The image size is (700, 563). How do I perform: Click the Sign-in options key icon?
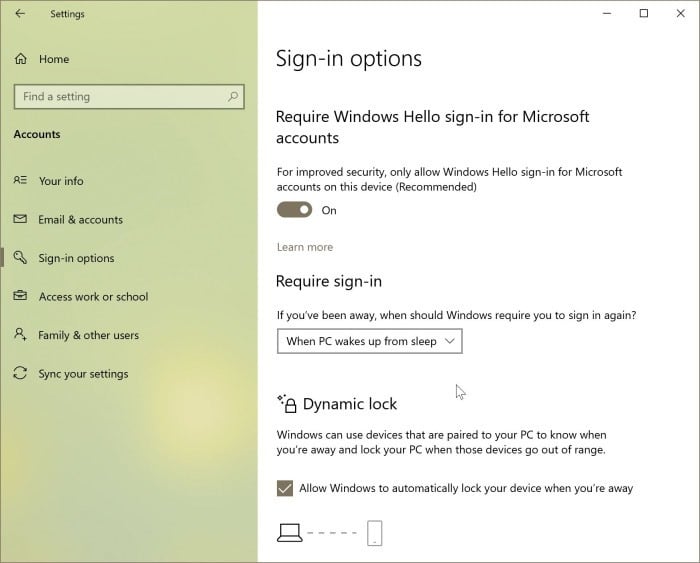click(x=20, y=257)
